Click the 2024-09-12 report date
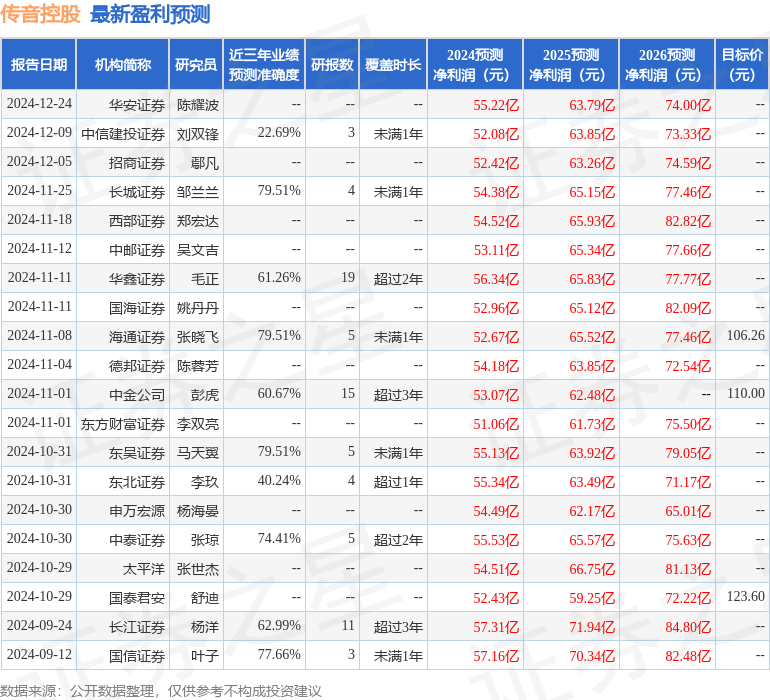 (39, 654)
